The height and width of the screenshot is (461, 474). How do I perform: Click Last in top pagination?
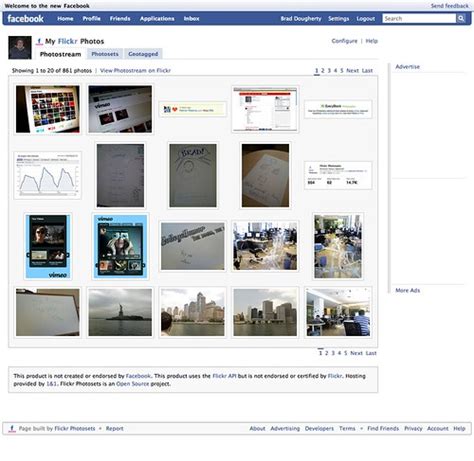pyautogui.click(x=367, y=71)
